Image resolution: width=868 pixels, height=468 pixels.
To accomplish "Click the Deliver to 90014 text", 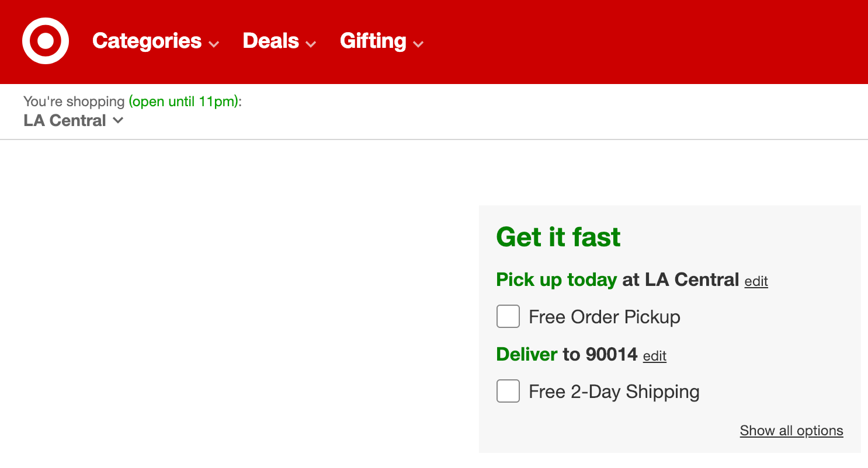I will click(x=567, y=354).
